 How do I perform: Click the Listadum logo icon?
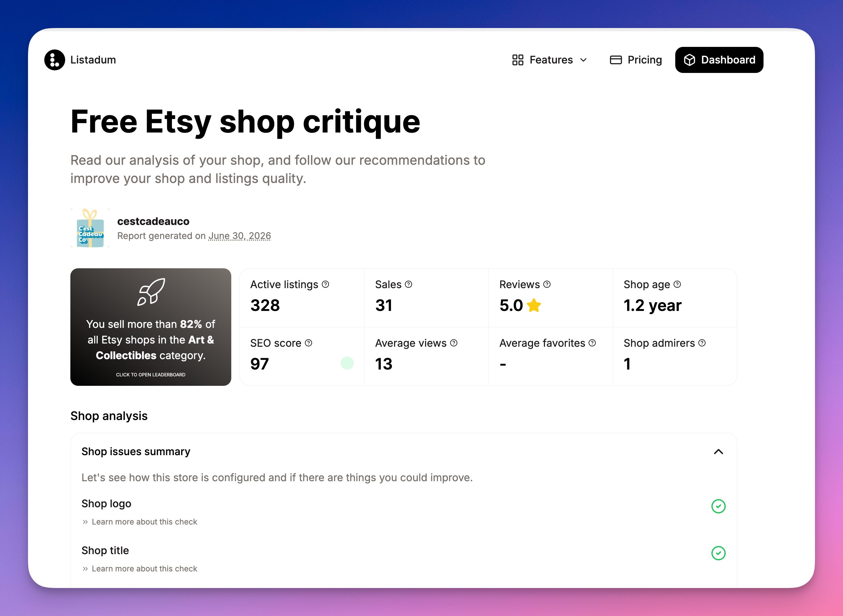pyautogui.click(x=54, y=60)
